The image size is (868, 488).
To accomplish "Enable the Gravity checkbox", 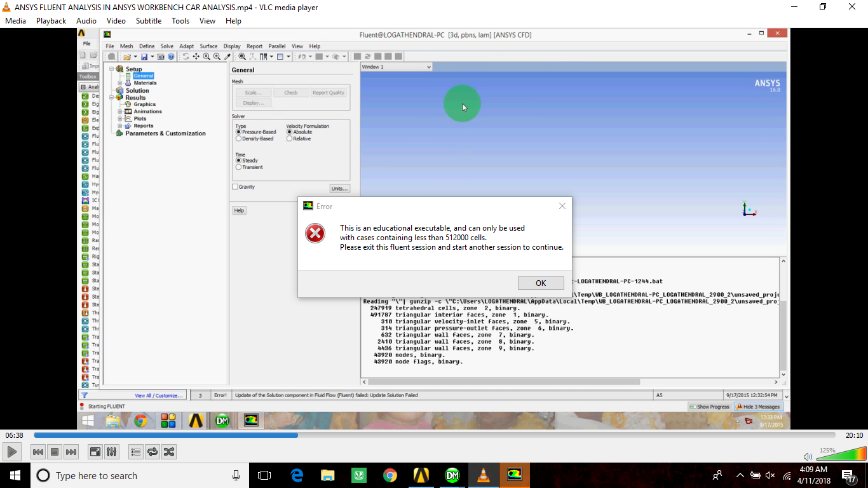I will (235, 187).
